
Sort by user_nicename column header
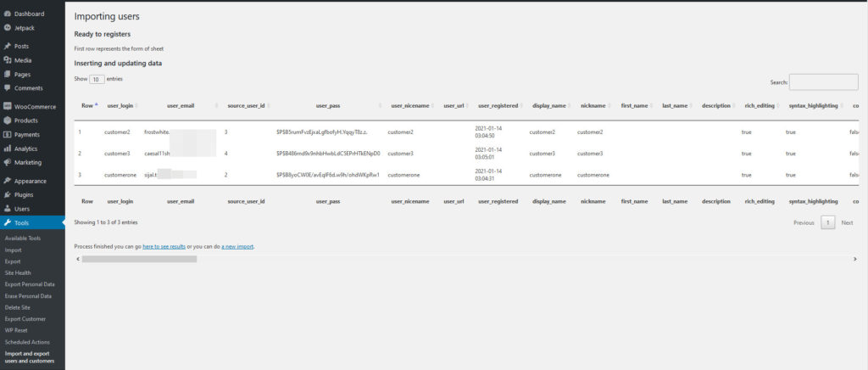[x=410, y=105]
